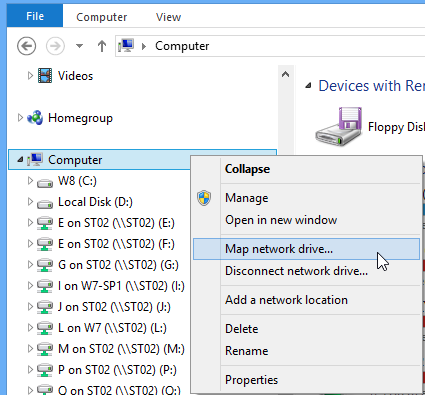Open the File tab

pyautogui.click(x=35, y=16)
